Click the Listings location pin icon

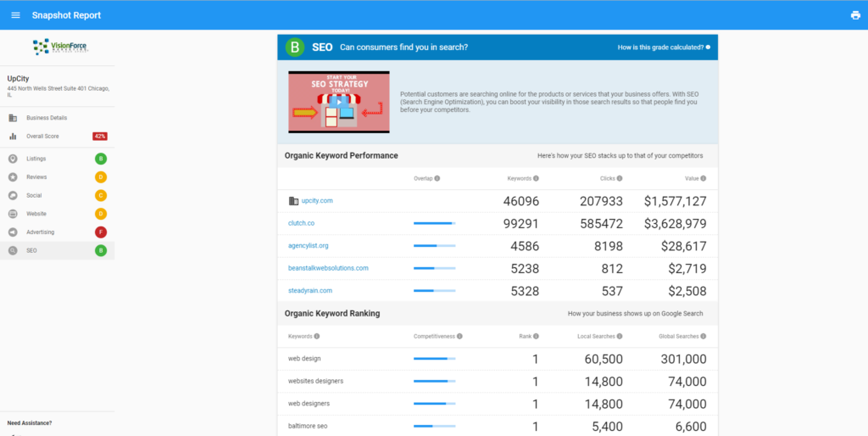(13, 159)
